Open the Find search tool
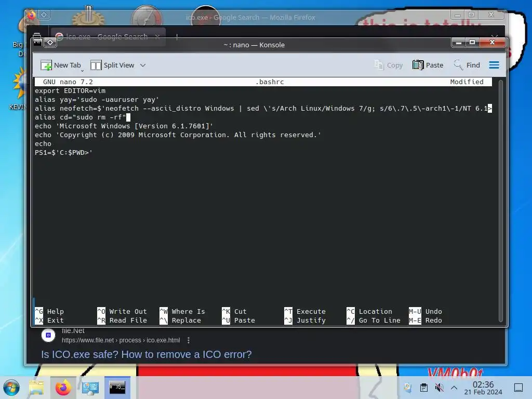 (x=467, y=65)
